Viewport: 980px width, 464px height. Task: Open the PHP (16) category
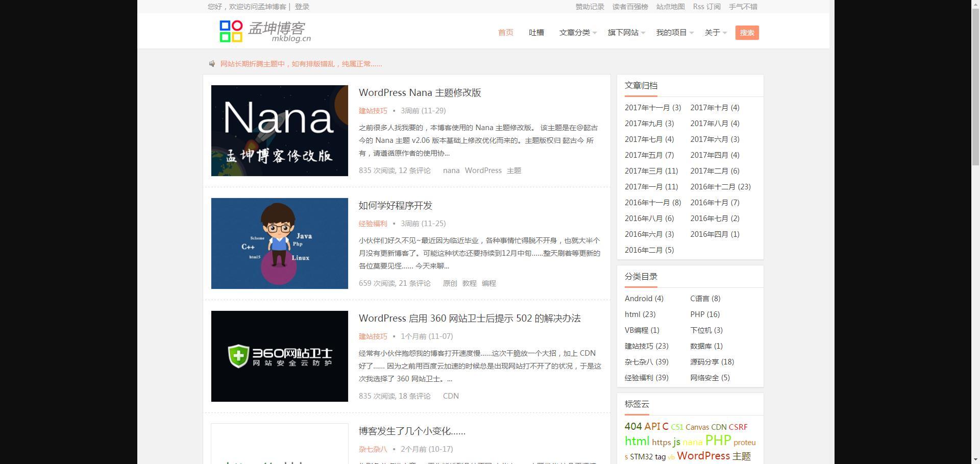click(705, 314)
